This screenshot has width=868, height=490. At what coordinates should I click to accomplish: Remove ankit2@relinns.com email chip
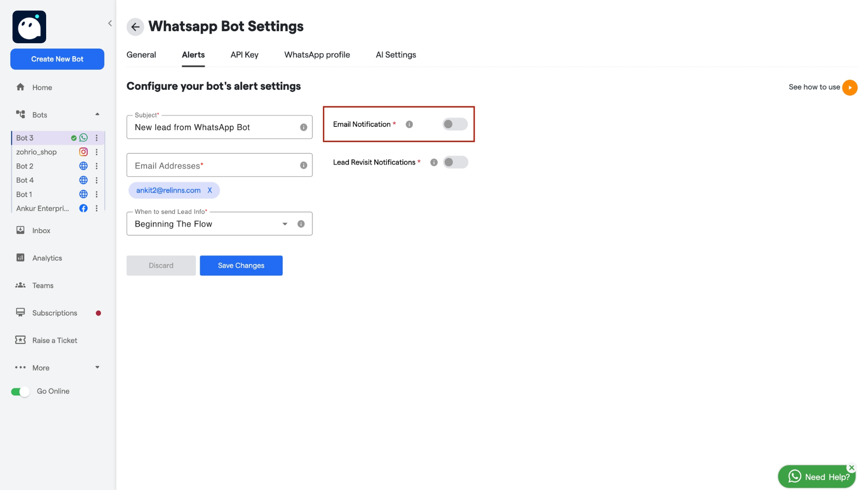(210, 190)
